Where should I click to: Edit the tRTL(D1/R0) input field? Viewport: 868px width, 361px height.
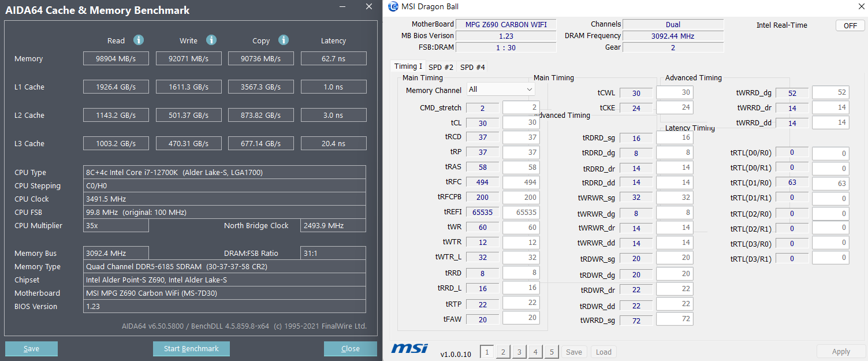click(x=830, y=184)
